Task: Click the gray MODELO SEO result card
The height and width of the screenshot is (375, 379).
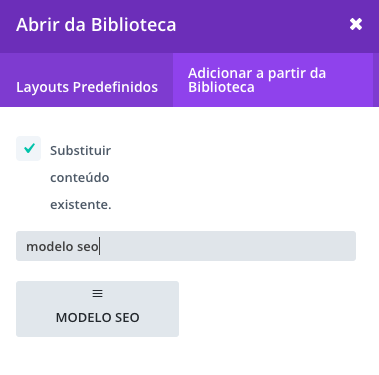Action: [97, 309]
